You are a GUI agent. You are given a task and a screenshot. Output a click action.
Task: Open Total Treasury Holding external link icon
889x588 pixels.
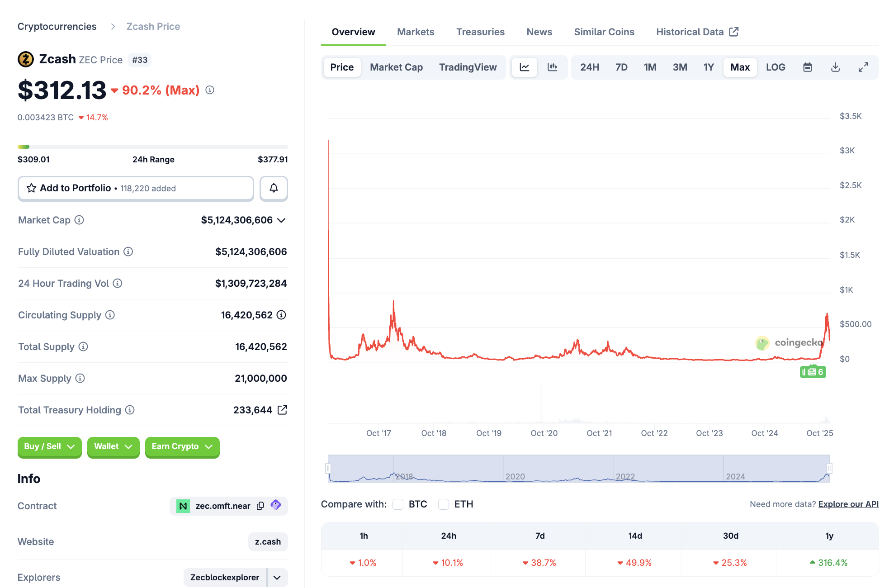point(282,410)
